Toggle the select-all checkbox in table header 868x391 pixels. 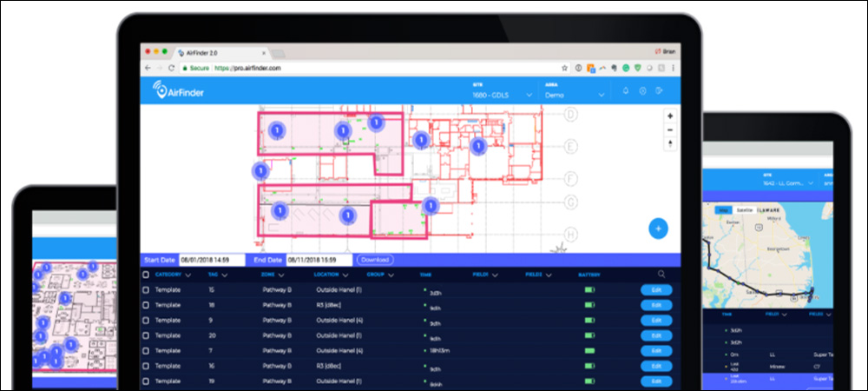(x=146, y=275)
